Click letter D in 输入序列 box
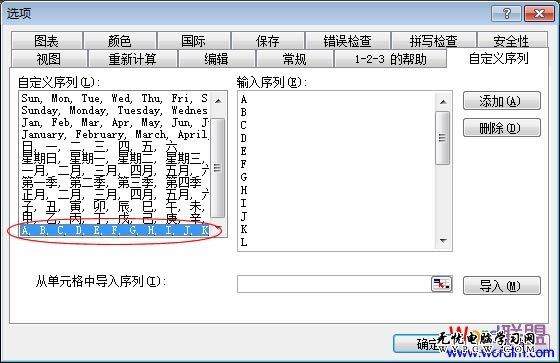The width and height of the screenshot is (560, 363). coord(244,138)
